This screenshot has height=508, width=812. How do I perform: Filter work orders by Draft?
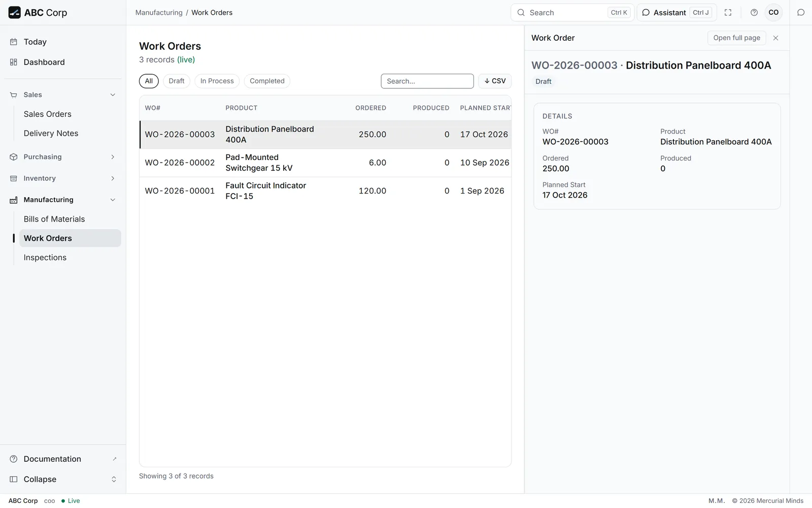[177, 81]
